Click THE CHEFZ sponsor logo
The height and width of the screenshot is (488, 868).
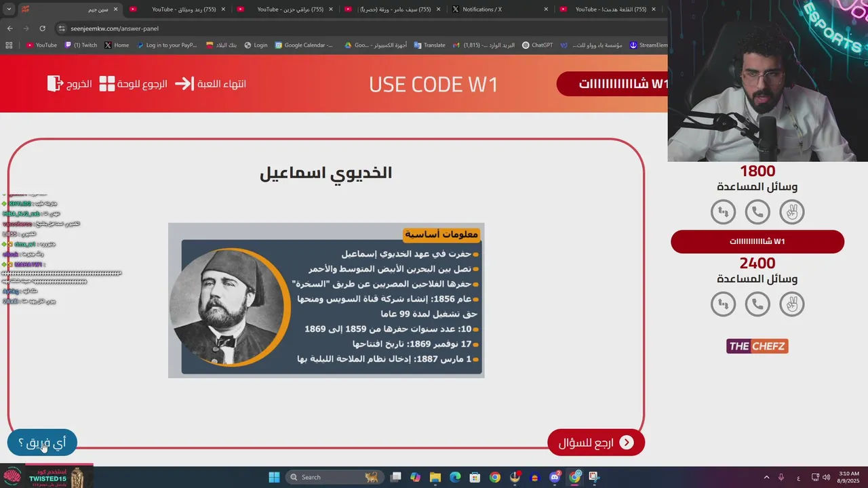757,346
